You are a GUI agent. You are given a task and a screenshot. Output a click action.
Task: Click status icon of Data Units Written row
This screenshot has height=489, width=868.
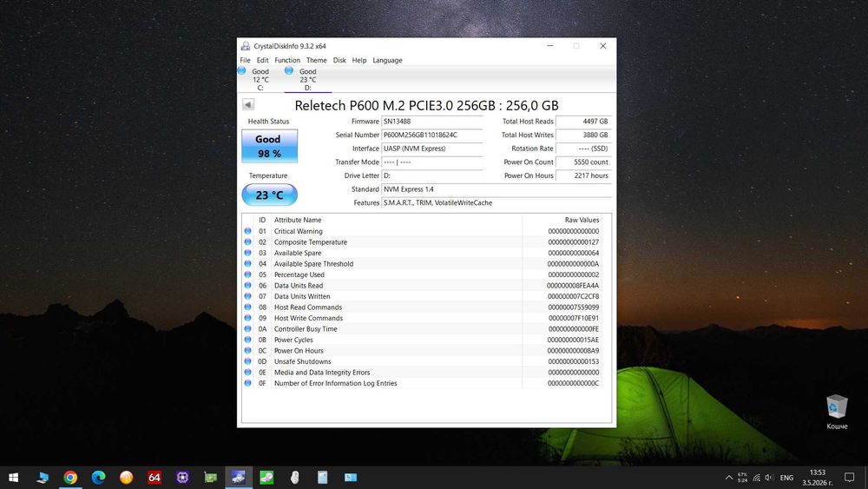[x=248, y=296]
